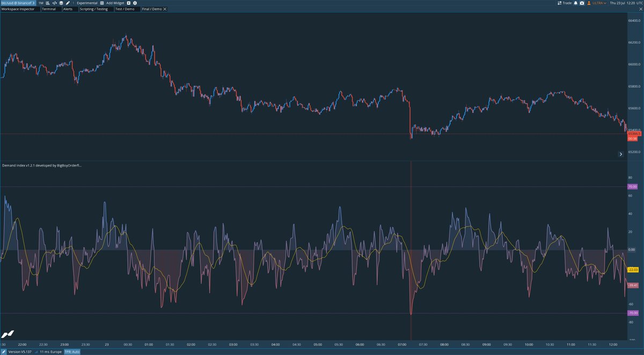
Task: Open the settings gear in top toolbar
Action: coord(135,3)
